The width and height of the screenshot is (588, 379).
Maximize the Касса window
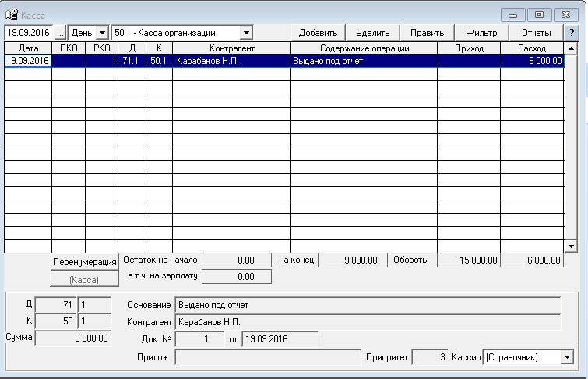point(539,15)
